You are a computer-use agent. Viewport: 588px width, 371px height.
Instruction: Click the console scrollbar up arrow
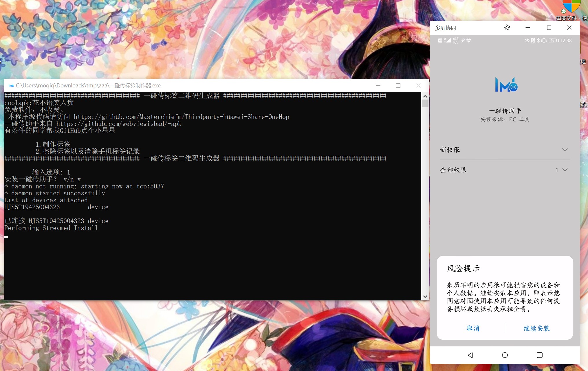pyautogui.click(x=425, y=96)
